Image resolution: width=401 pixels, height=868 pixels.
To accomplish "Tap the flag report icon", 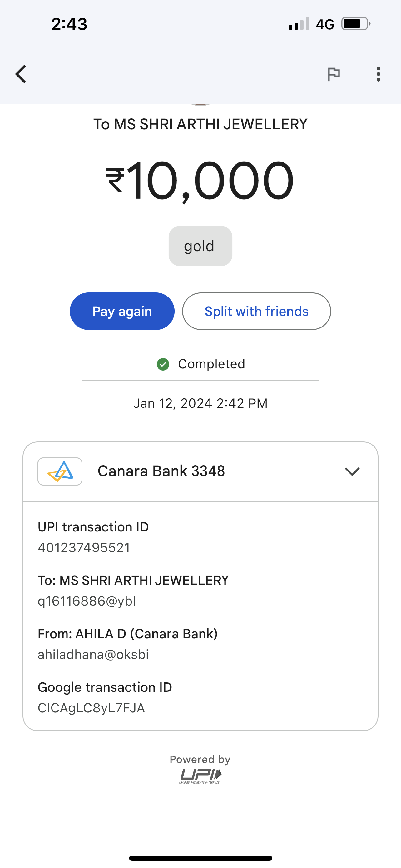I will point(334,74).
